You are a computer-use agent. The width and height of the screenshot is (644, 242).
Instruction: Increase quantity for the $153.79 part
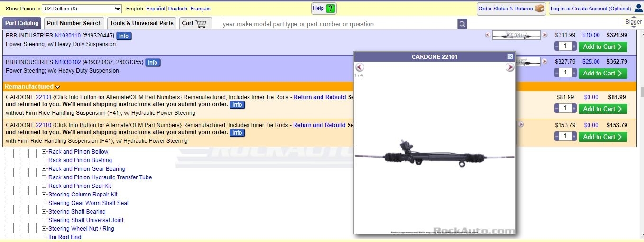(x=574, y=137)
